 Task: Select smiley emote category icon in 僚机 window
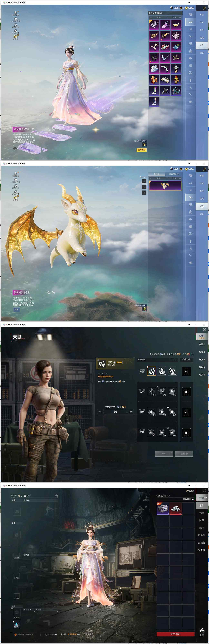click(190, 205)
